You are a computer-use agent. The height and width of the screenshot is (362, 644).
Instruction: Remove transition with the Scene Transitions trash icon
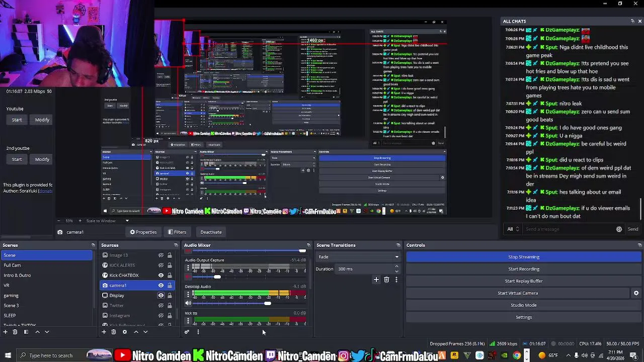pyautogui.click(x=386, y=280)
